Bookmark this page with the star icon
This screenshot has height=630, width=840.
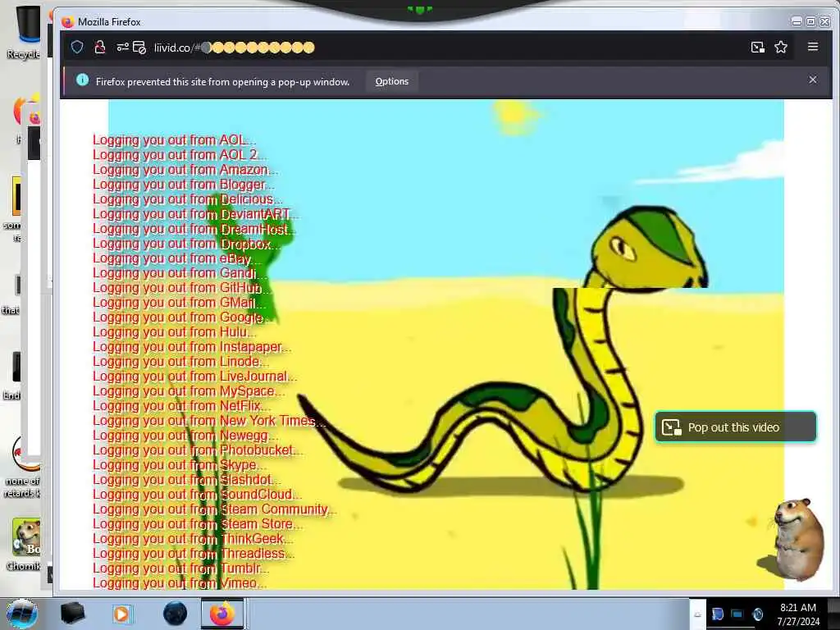pyautogui.click(x=781, y=47)
